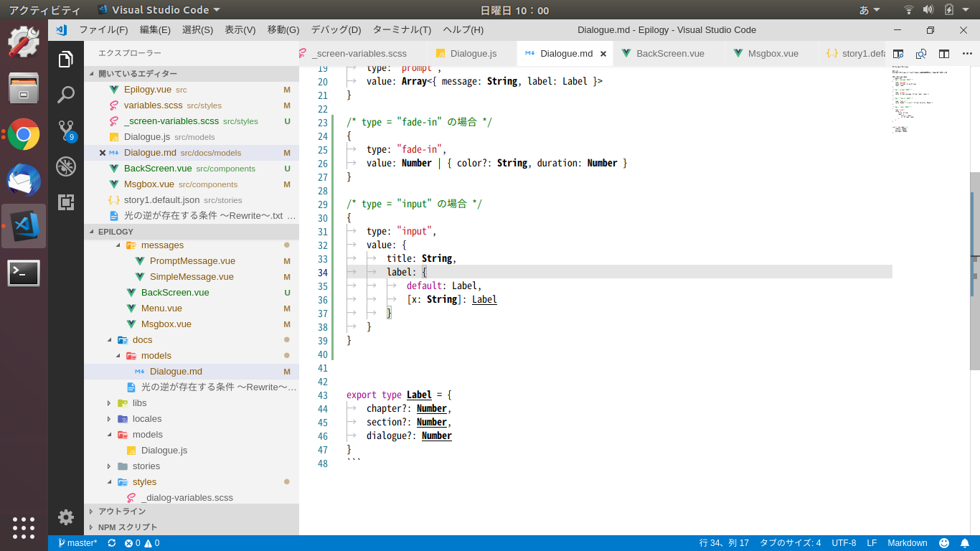Click the master* branch indicator
980x551 pixels.
(x=77, y=543)
